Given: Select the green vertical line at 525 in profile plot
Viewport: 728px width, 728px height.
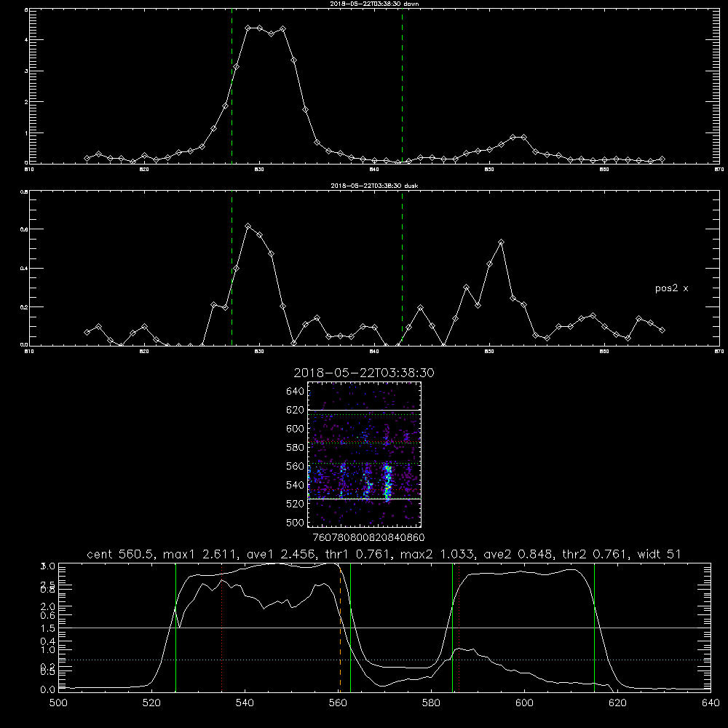Looking at the screenshot, I should 175,628.
